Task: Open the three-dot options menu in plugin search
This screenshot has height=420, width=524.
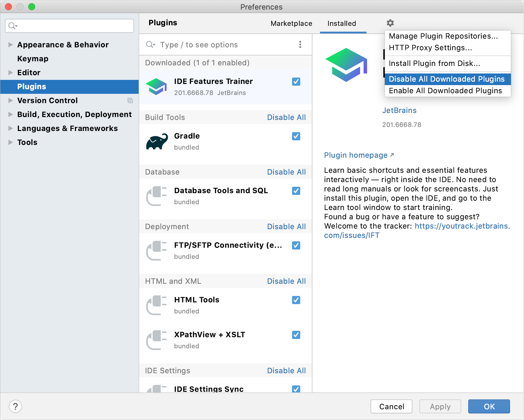Action: pyautogui.click(x=300, y=44)
